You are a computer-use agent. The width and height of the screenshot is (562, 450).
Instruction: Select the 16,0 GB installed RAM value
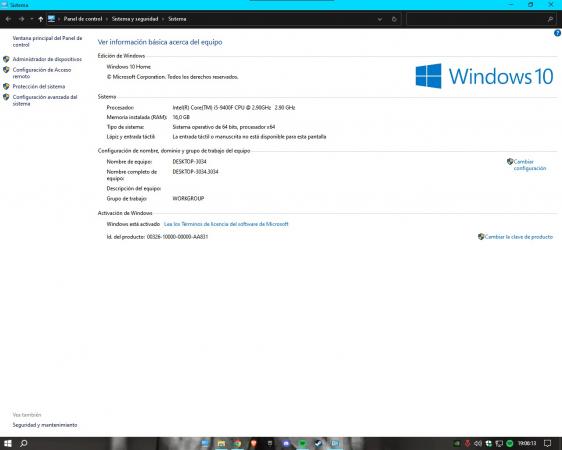click(181, 117)
